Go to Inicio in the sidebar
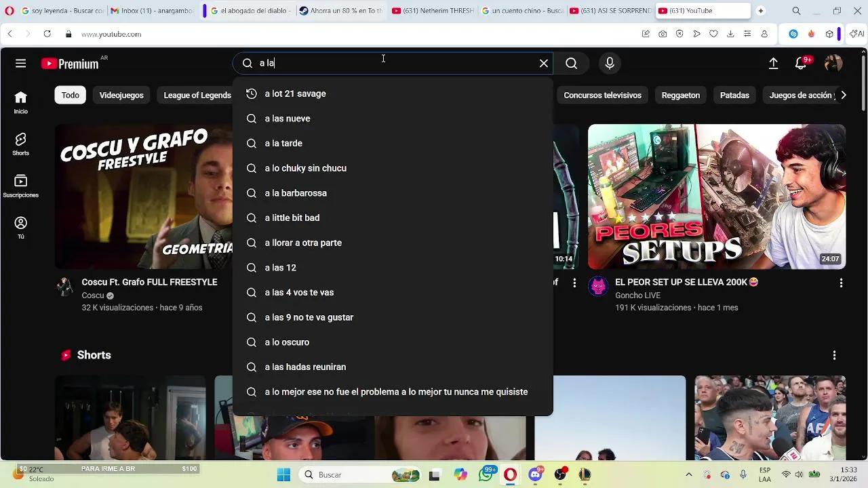This screenshot has height=488, width=868. (21, 102)
